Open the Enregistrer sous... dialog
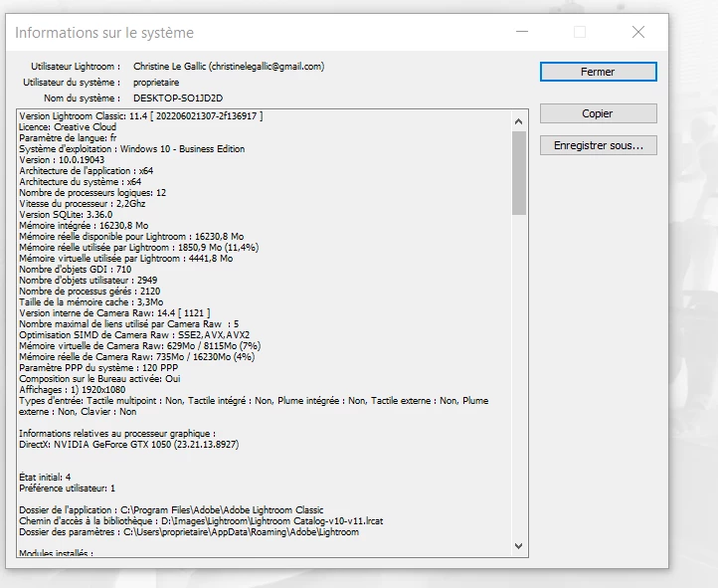Image resolution: width=718 pixels, height=588 pixels. tap(598, 145)
